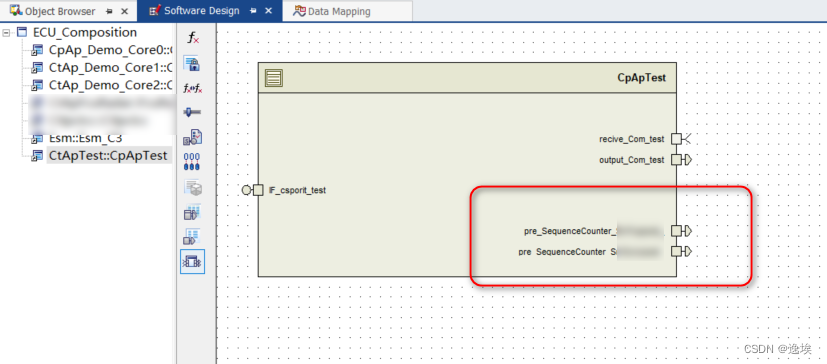Click the CpApTest component title

coord(641,78)
